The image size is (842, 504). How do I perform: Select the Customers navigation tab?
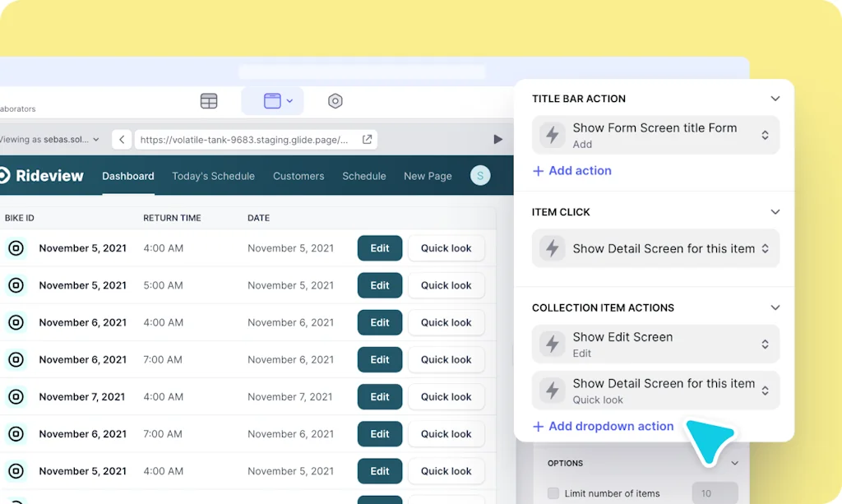tap(298, 175)
